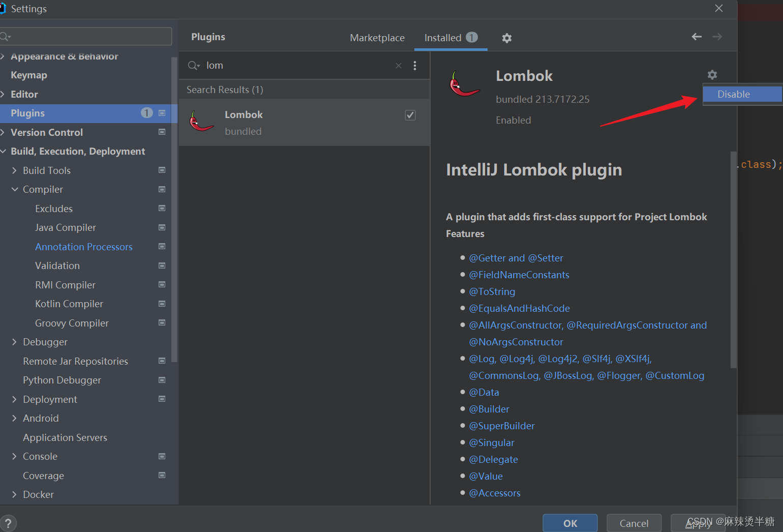
Task: Click the plugin search magnifier icon
Action: [194, 66]
